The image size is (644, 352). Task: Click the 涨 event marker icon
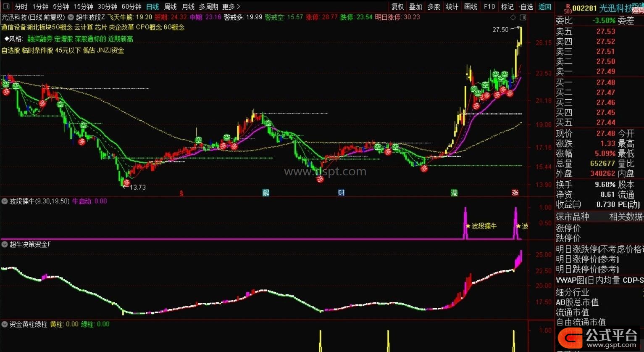point(515,193)
